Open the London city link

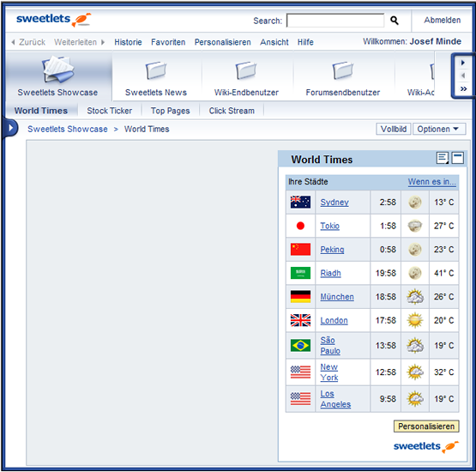[334, 320]
